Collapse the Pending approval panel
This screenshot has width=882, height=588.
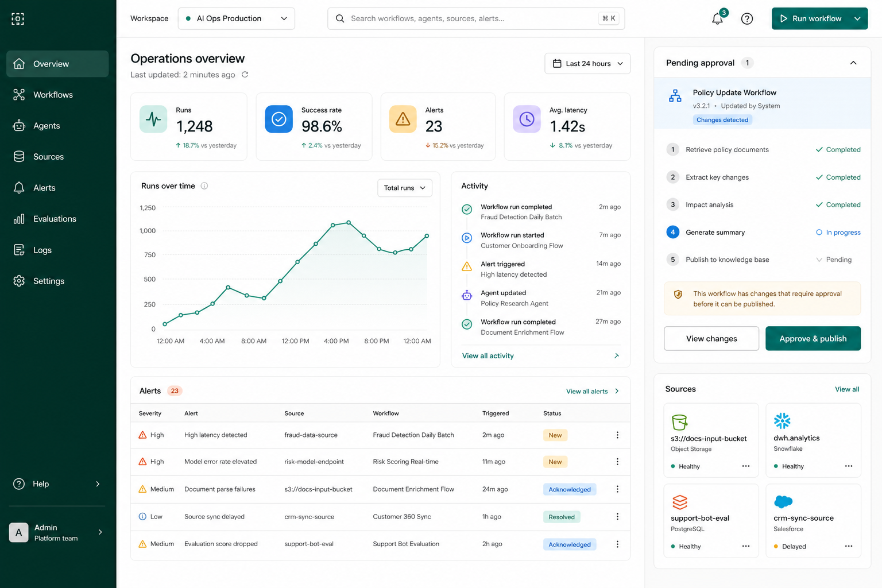853,63
